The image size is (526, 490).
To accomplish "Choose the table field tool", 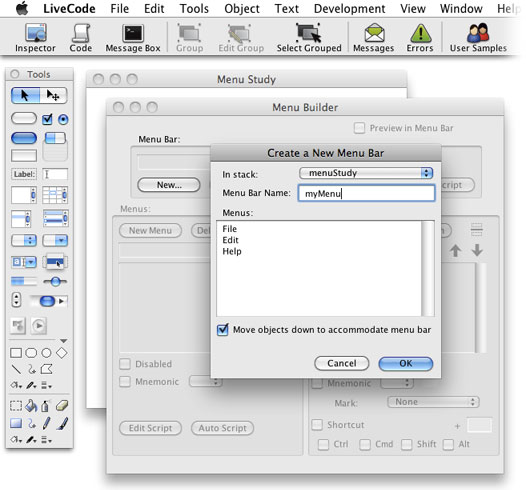I will point(55,195).
